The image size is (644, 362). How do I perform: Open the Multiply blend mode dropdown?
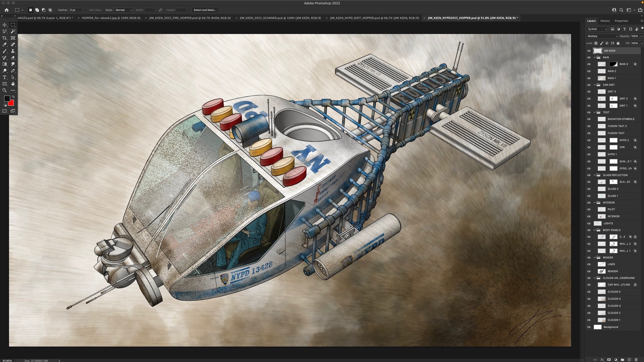(x=602, y=36)
